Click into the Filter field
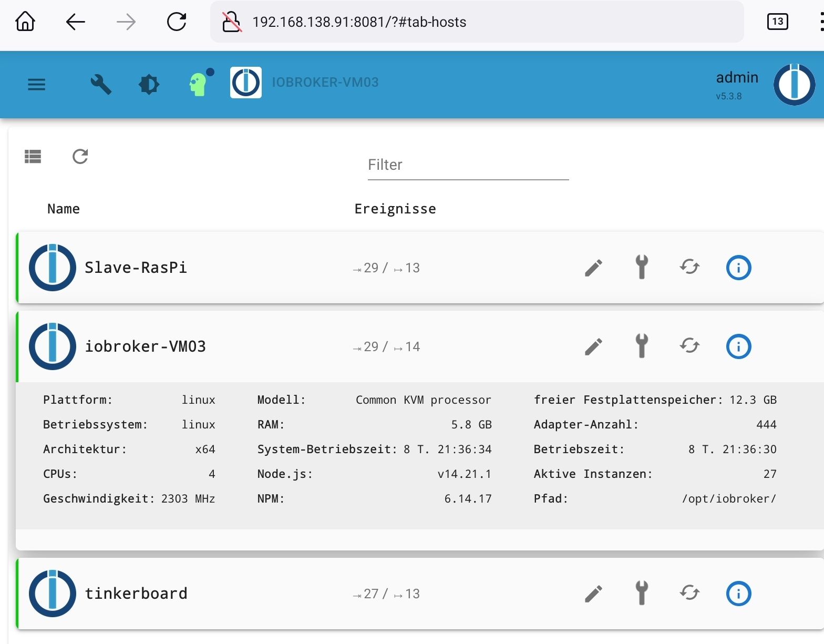The height and width of the screenshot is (644, 824). coord(468,165)
